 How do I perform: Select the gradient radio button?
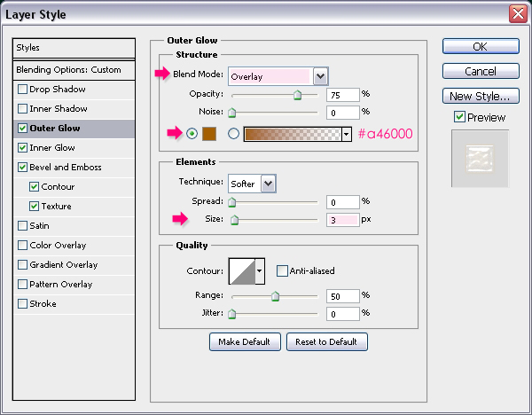click(234, 134)
